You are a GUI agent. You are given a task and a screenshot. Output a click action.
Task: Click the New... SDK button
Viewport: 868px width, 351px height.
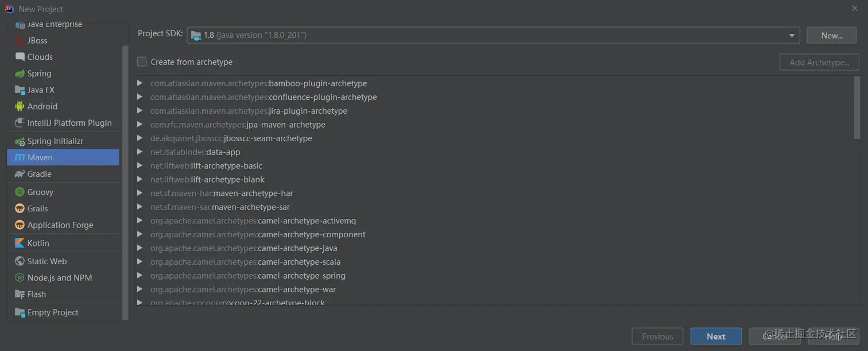(x=832, y=35)
